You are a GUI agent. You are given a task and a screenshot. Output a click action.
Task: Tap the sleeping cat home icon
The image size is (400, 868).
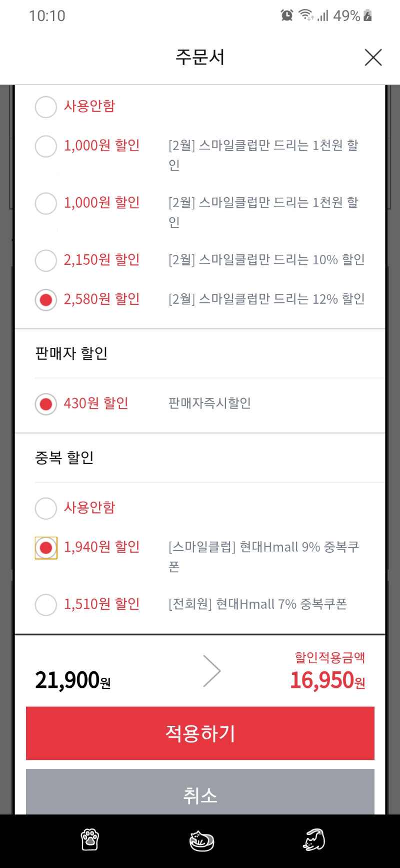click(x=201, y=840)
